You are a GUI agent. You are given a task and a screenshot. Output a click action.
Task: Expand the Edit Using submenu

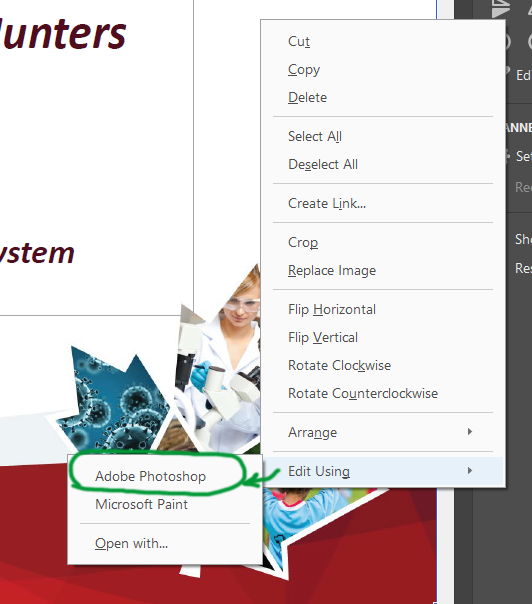383,471
